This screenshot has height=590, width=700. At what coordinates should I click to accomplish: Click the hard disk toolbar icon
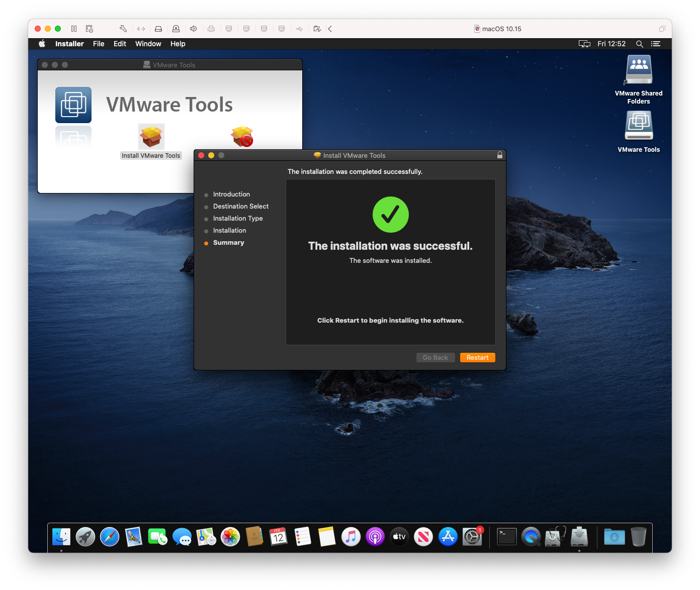(x=158, y=29)
